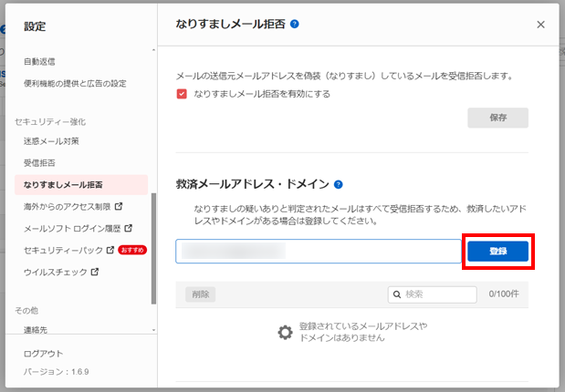Image resolution: width=565 pixels, height=392 pixels.
Task: Open 自動返信 settings in sidebar
Action: pos(39,62)
